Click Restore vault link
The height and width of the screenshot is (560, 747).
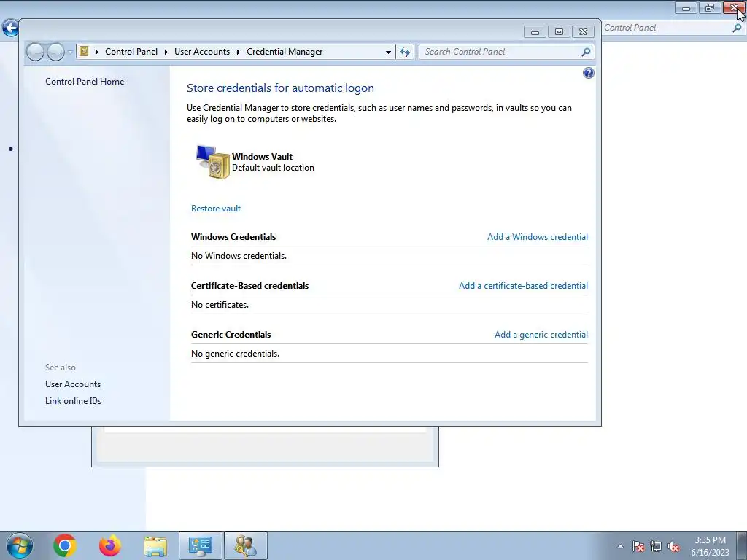(x=216, y=208)
